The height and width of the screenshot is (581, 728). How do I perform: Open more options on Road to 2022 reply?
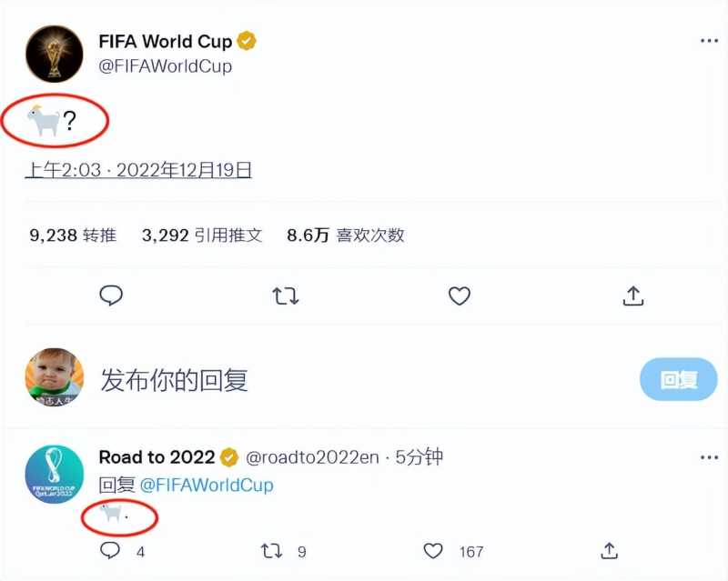[x=709, y=457]
